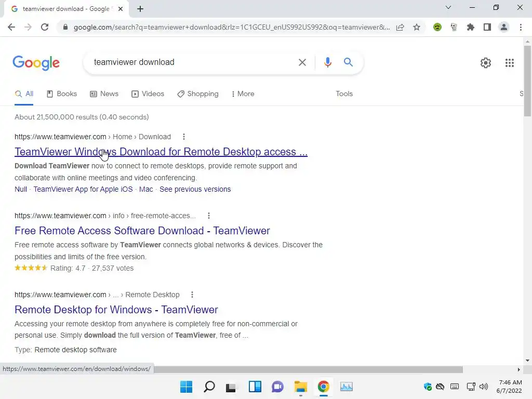The image size is (532, 399).
Task: Open the Google apps grid
Action: click(x=509, y=63)
